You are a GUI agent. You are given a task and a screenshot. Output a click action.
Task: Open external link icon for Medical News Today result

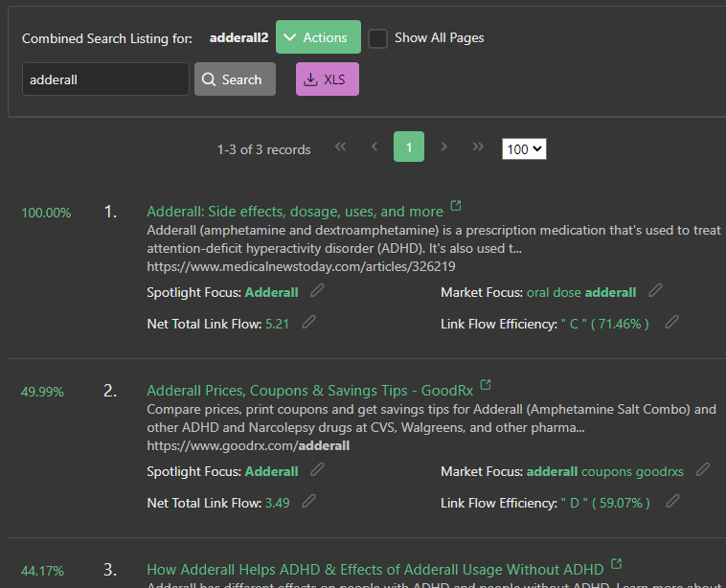click(x=456, y=206)
